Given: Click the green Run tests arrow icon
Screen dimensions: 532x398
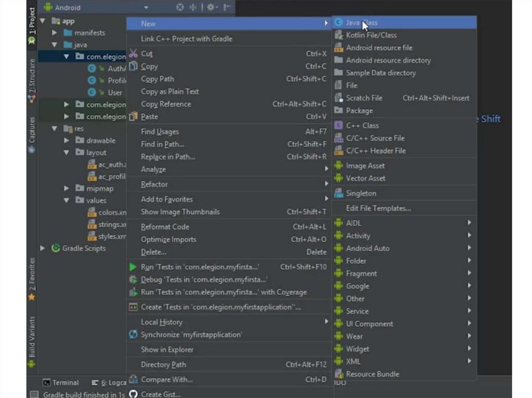Looking at the screenshot, I should click(x=133, y=267).
